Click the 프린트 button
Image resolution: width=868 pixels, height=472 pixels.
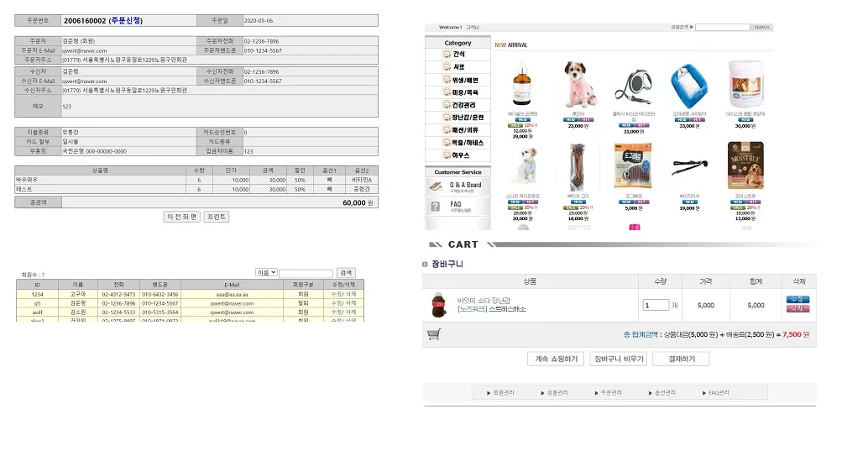pos(217,217)
